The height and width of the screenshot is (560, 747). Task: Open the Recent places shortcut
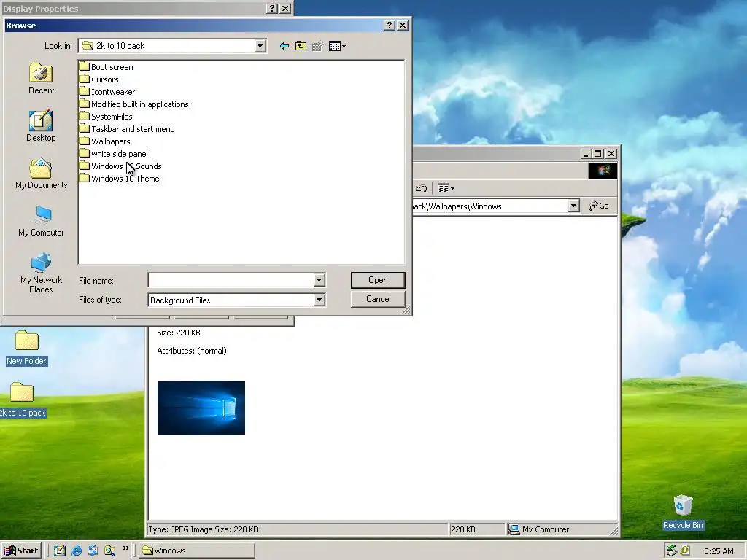click(41, 79)
